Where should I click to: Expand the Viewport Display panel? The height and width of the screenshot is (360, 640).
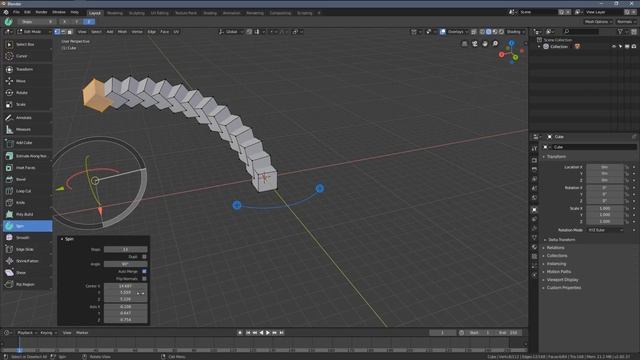(562, 280)
